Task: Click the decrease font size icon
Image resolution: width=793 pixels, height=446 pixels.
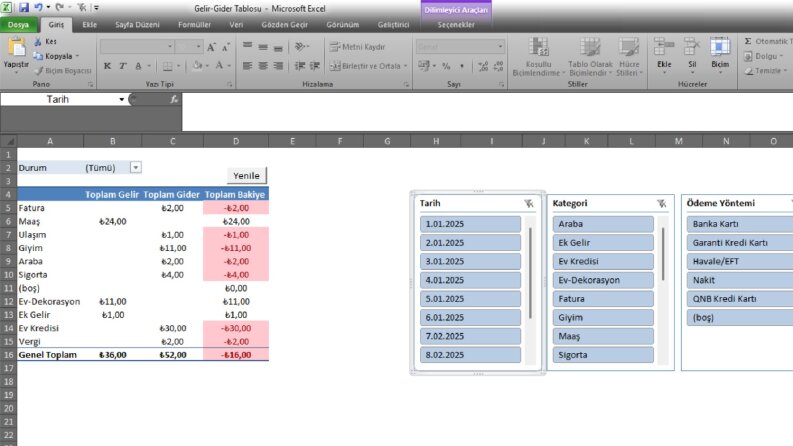Action: pos(226,47)
